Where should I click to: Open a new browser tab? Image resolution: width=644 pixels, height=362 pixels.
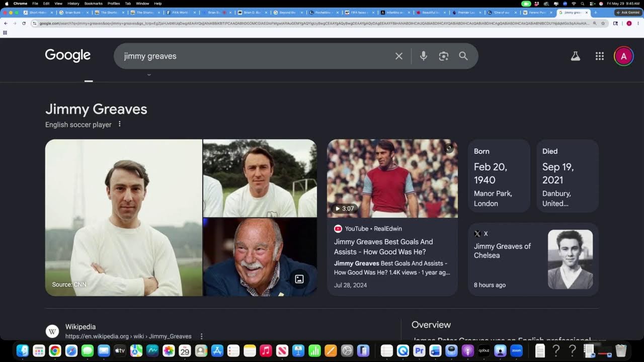596,12
